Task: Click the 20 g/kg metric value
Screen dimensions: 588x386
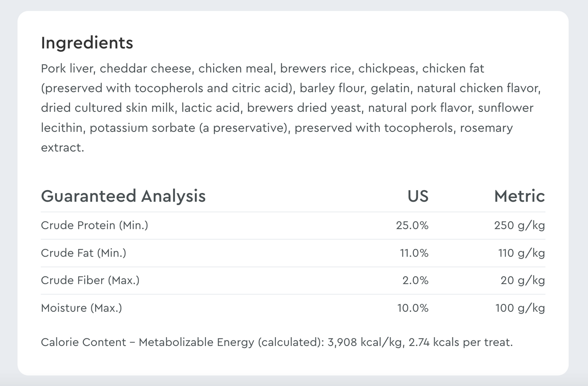Action: [523, 280]
